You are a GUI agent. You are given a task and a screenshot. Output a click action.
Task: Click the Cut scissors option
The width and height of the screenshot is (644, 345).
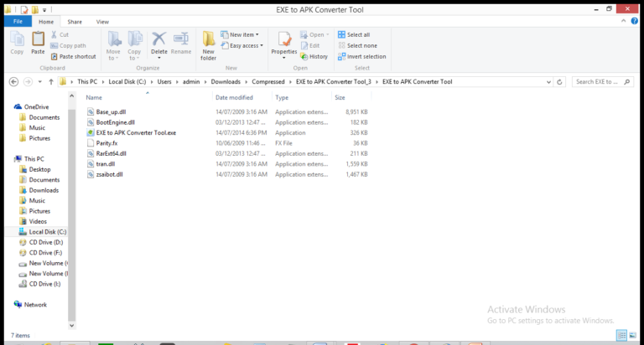[x=60, y=35]
